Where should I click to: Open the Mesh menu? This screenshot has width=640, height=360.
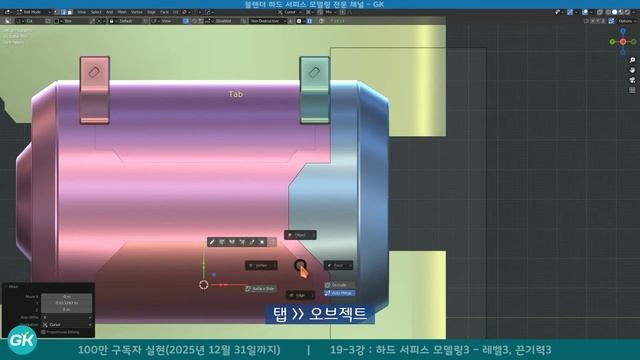[122, 12]
